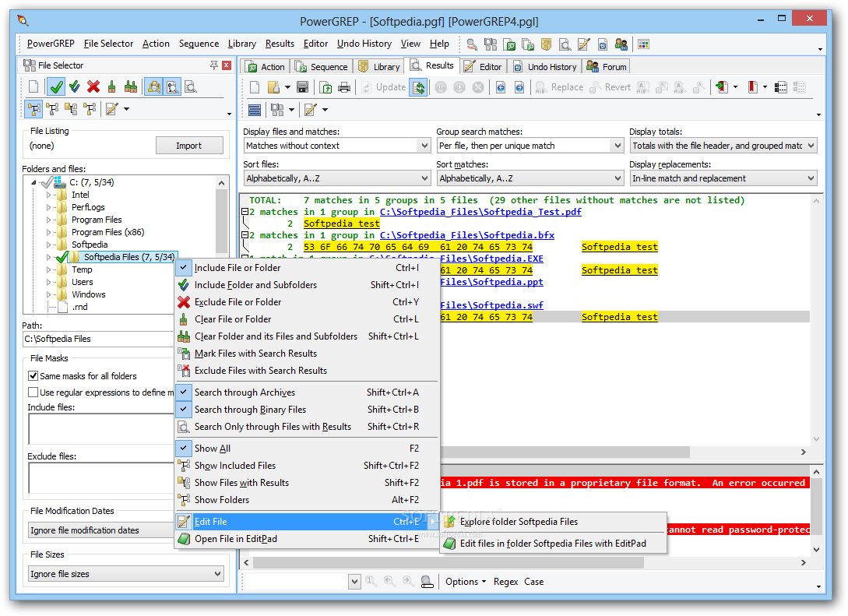The height and width of the screenshot is (616, 848).
Task: Click the Import button
Action: (x=189, y=146)
